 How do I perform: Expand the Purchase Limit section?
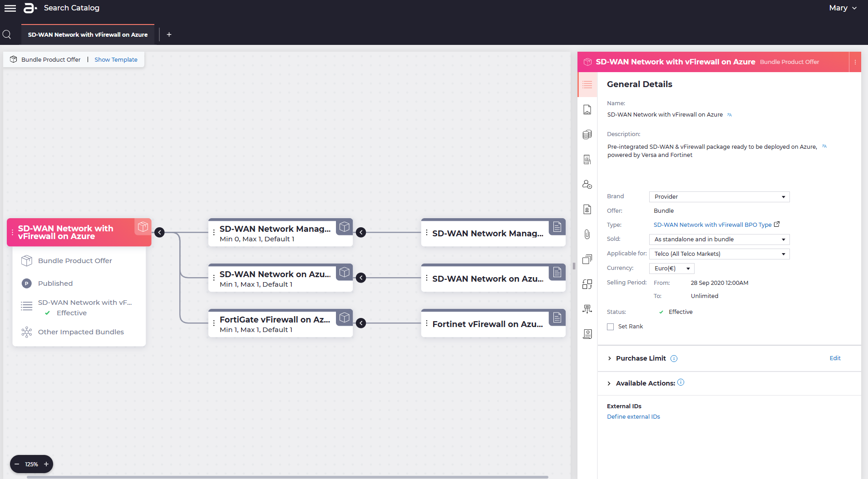609,358
